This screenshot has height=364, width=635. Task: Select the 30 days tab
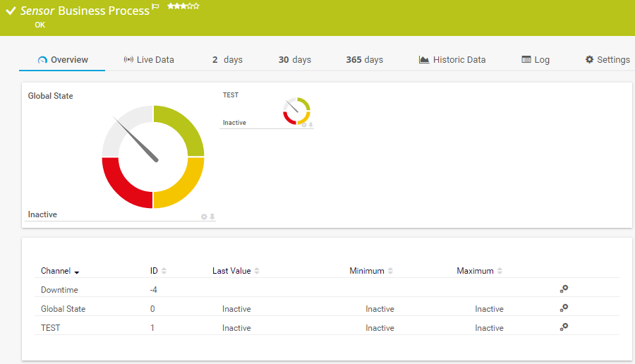294,60
